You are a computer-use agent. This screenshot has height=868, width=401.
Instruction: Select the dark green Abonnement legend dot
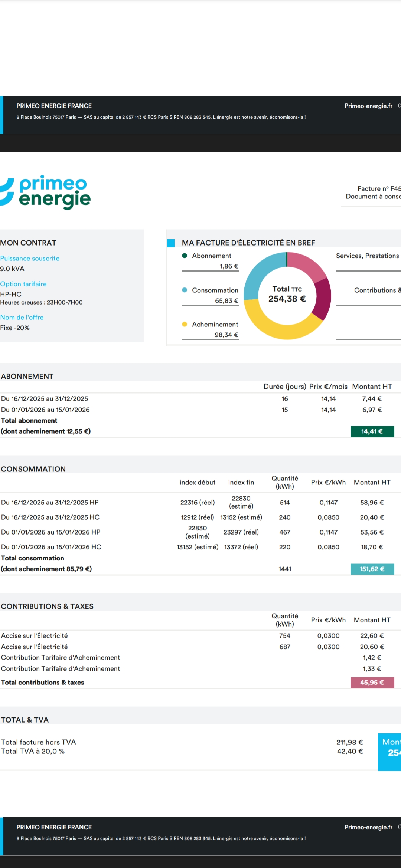point(185,256)
